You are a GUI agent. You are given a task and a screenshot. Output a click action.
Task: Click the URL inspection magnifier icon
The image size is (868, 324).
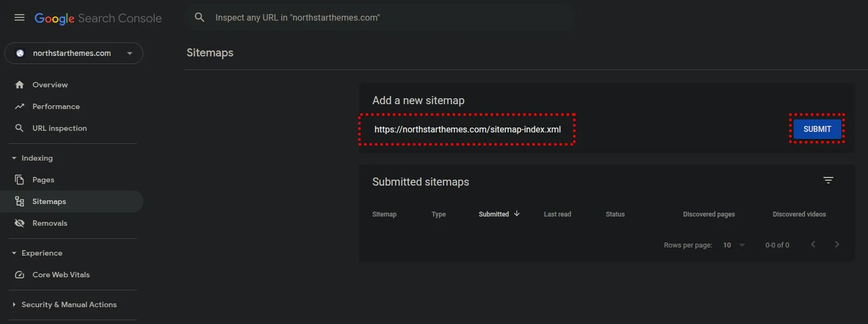click(x=20, y=128)
